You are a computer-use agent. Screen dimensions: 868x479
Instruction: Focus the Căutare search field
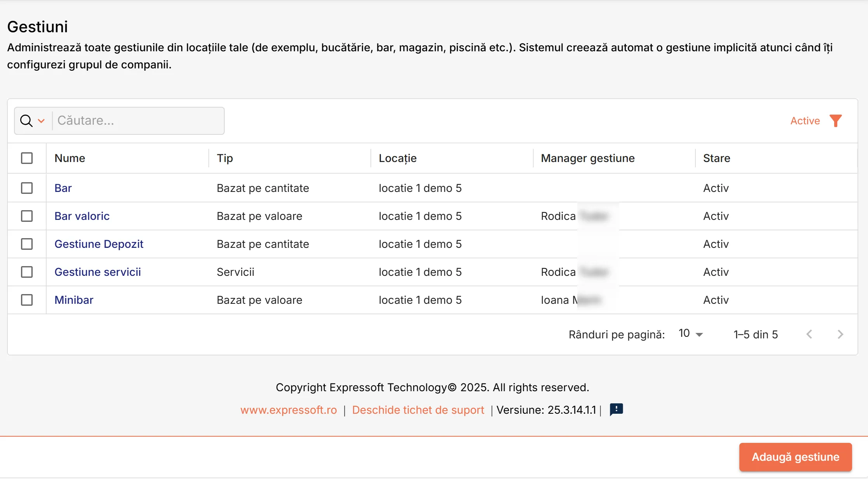pyautogui.click(x=138, y=121)
